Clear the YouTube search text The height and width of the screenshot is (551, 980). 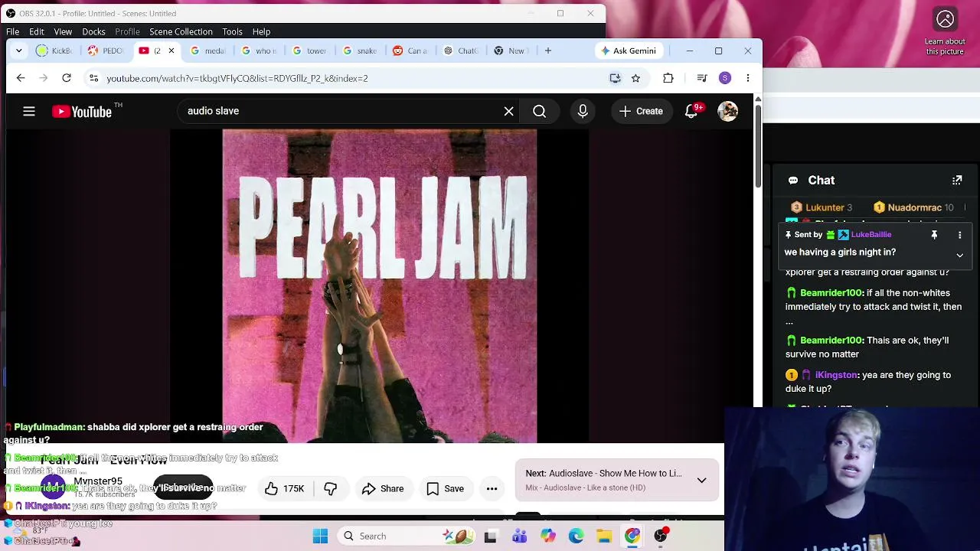[x=508, y=112]
